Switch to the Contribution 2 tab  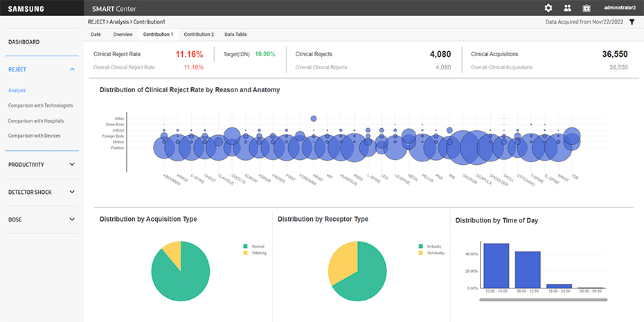click(x=199, y=34)
